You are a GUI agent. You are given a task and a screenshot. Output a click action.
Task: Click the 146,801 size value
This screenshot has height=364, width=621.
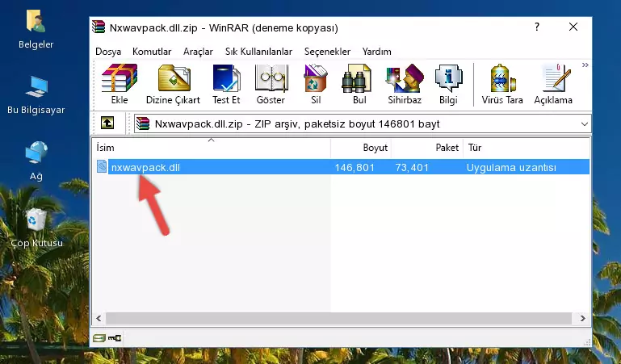355,167
